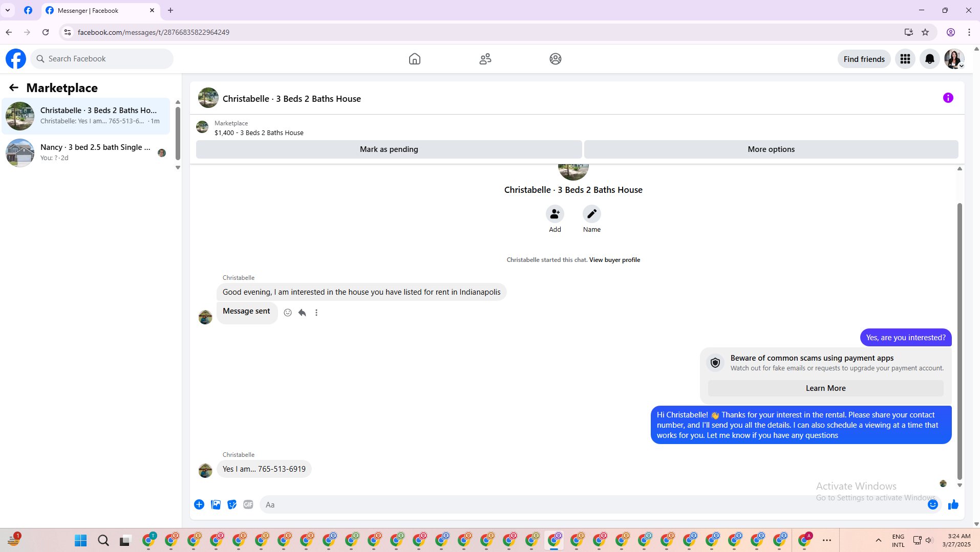View site information icon in address bar
The height and width of the screenshot is (552, 980).
67,32
